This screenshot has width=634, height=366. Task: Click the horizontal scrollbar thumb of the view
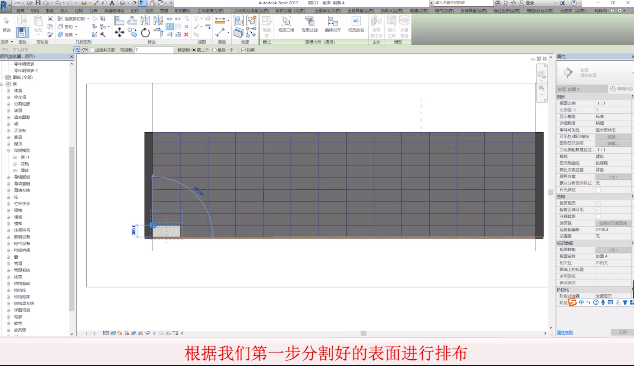363,333
